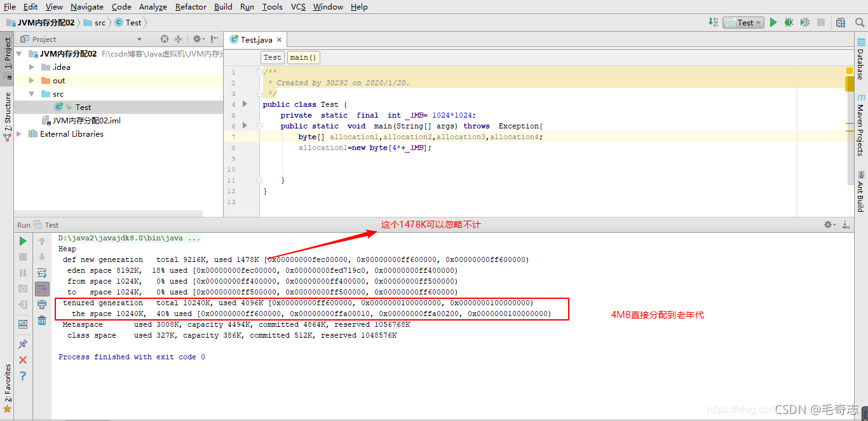Clear all console output with trash icon

42,321
